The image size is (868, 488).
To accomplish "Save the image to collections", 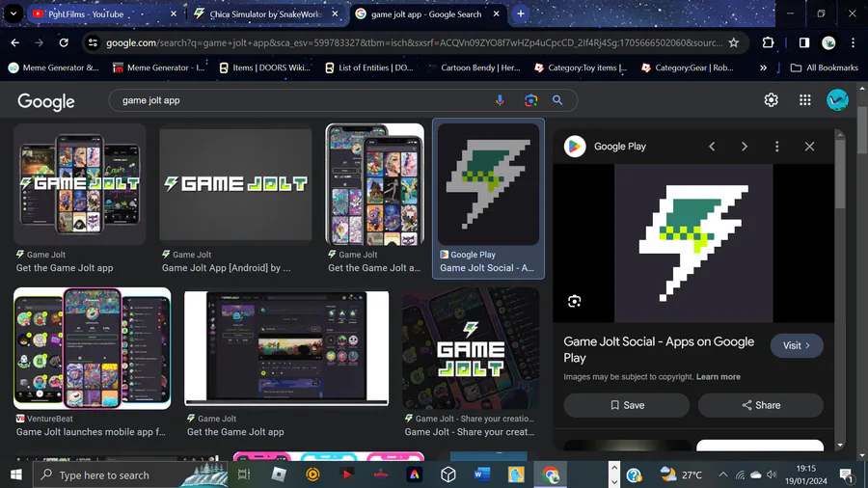I will coord(627,405).
